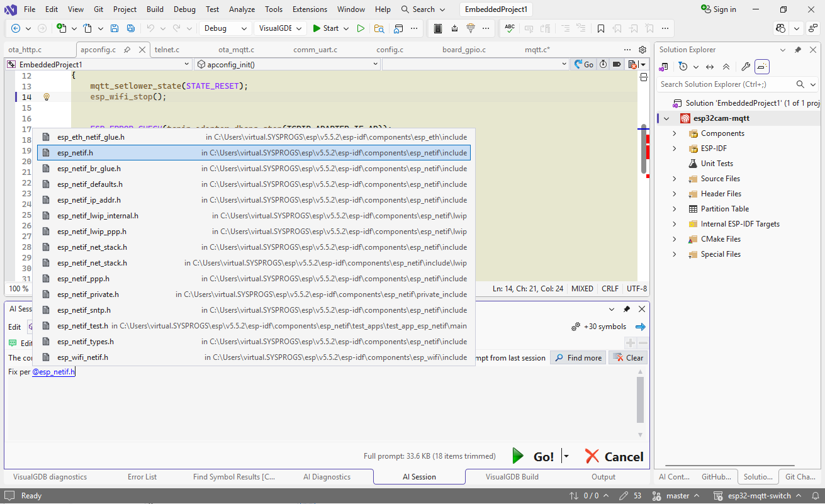The width and height of the screenshot is (825, 504).
Task: Click the Save All toolbar icon
Action: pos(130,28)
